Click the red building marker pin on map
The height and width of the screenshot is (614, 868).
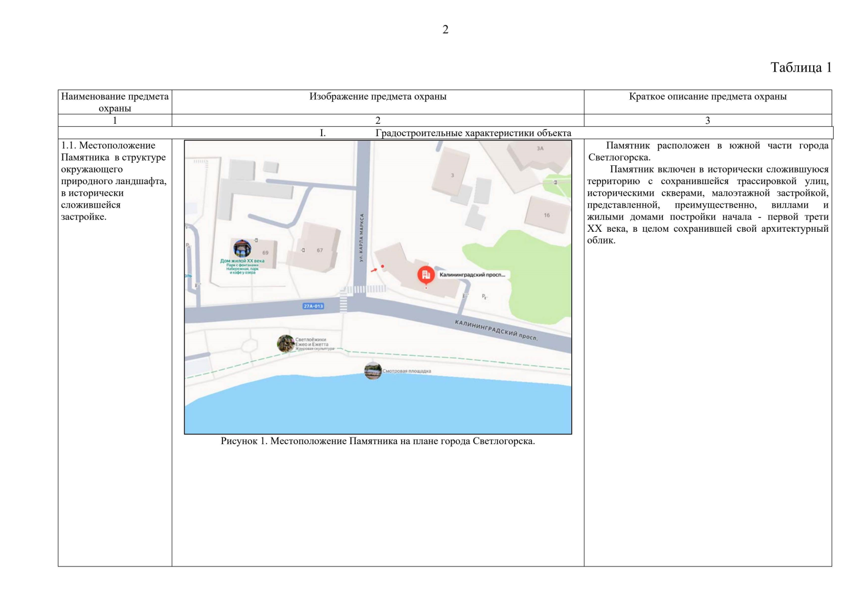pos(426,275)
